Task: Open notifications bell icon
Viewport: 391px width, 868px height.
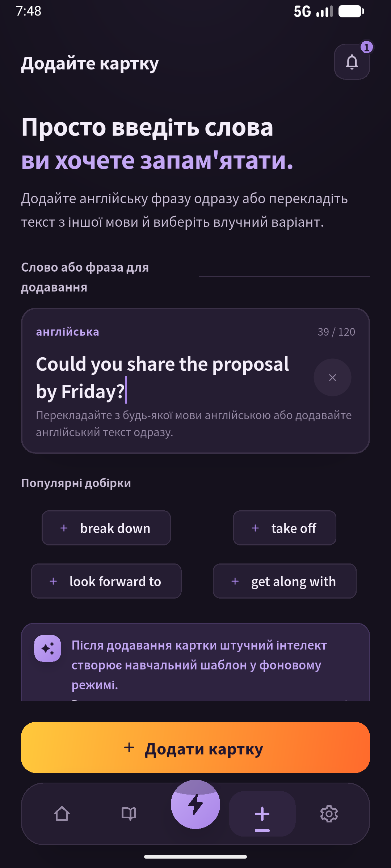Action: 352,62
